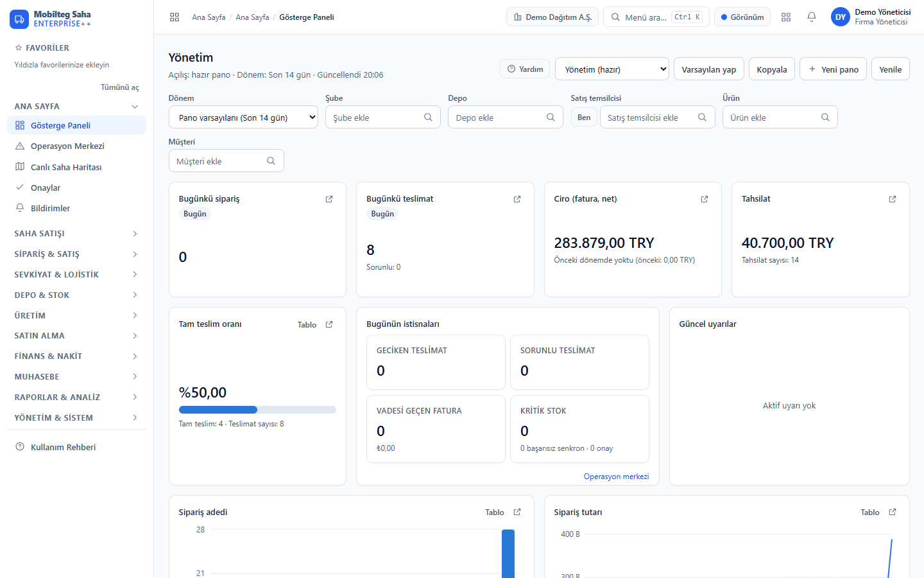Collapse the ANA SAYFA sidebar section
The image size is (924, 578).
pyautogui.click(x=76, y=107)
